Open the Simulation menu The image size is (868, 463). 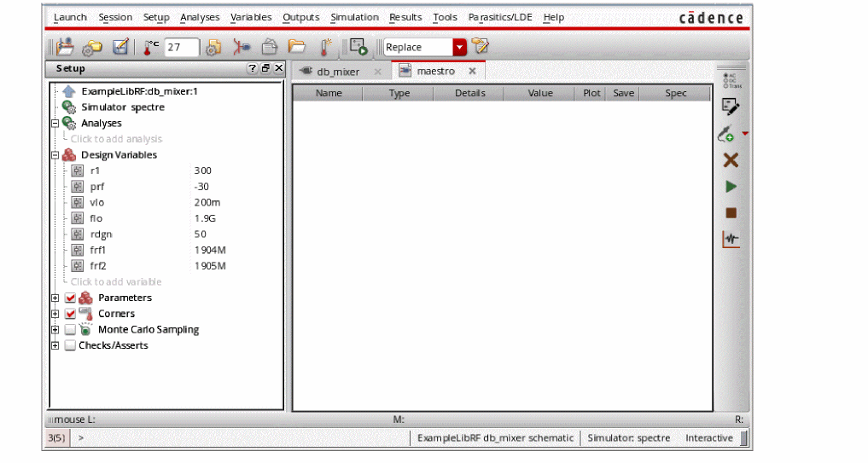coord(354,17)
